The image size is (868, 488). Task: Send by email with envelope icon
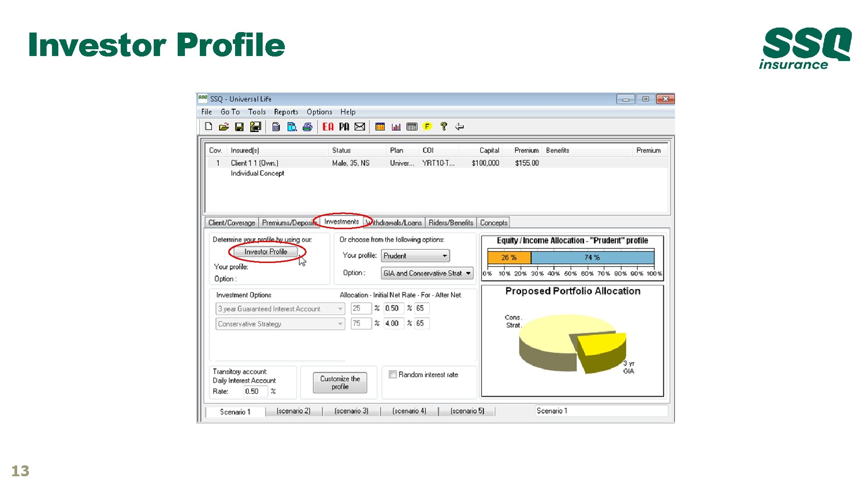(360, 127)
